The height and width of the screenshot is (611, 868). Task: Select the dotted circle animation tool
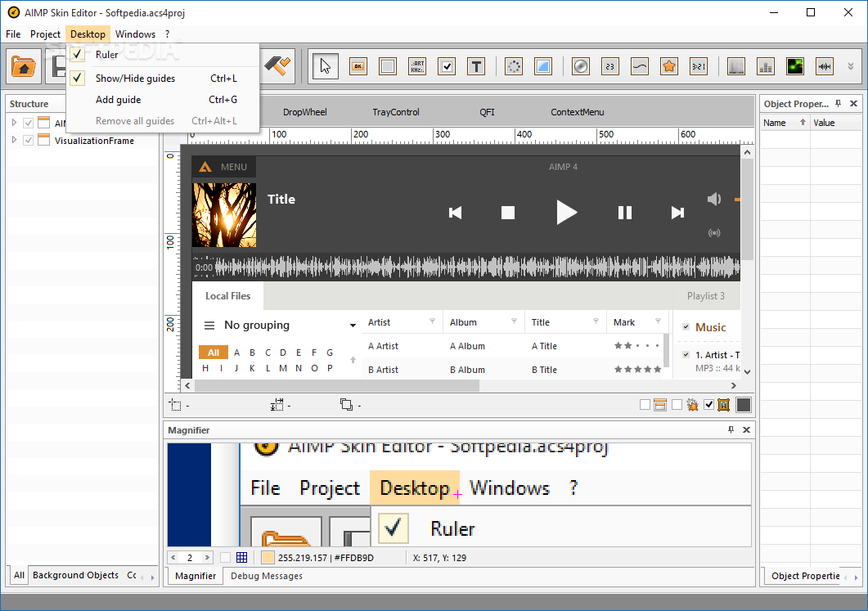(514, 67)
